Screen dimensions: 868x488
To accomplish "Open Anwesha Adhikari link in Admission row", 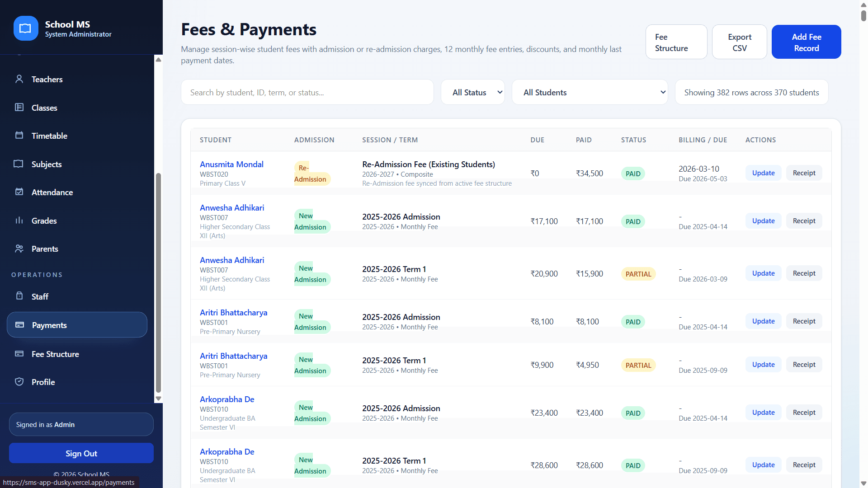I will click(232, 207).
